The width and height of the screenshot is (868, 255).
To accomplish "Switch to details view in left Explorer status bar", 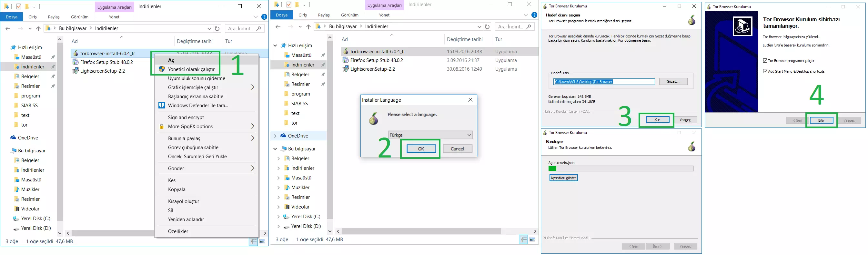I will click(x=253, y=241).
